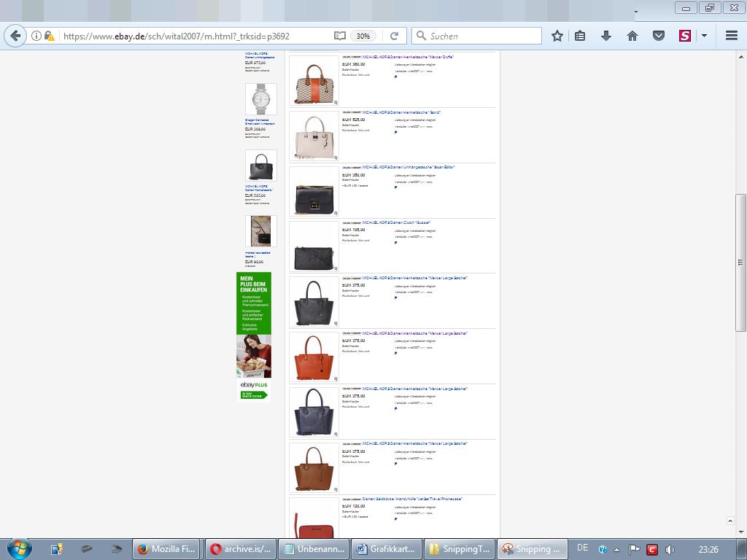Image resolution: width=747 pixels, height=560 pixels.
Task: Click the magnifier icon in search box
Action: coord(421,36)
